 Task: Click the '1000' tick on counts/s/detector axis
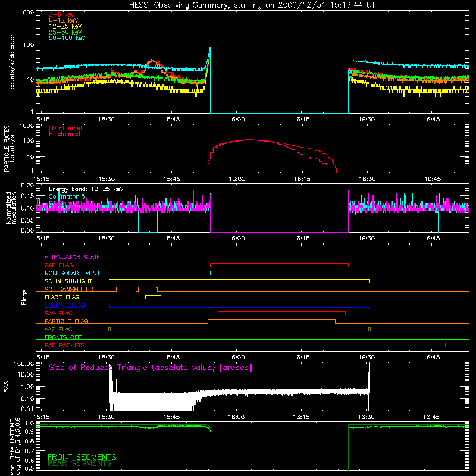tap(26, 12)
